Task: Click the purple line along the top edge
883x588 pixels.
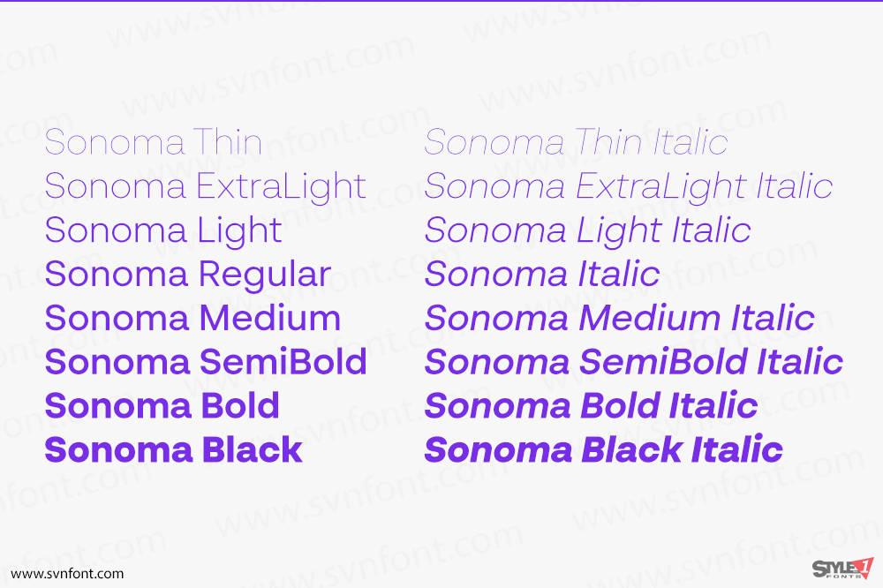Action: tap(441, 1)
